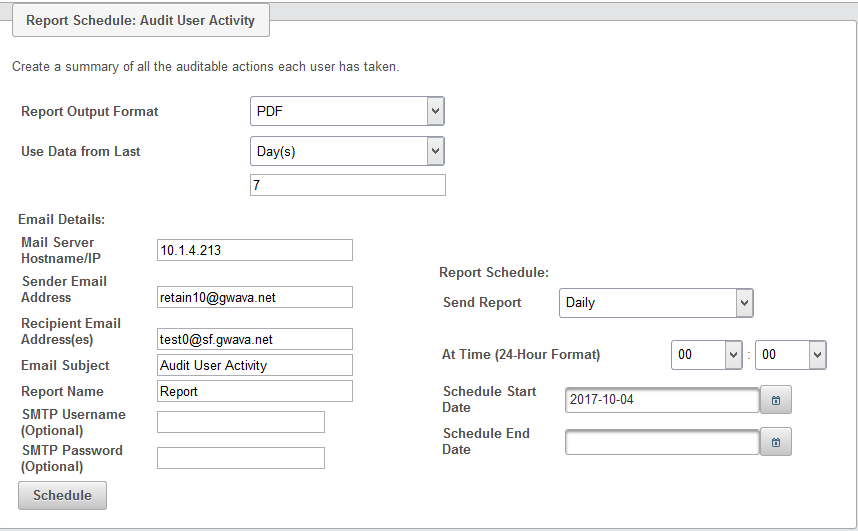Screen dimensions: 858x531
Task: Focus the Email Subject input
Action: (255, 365)
